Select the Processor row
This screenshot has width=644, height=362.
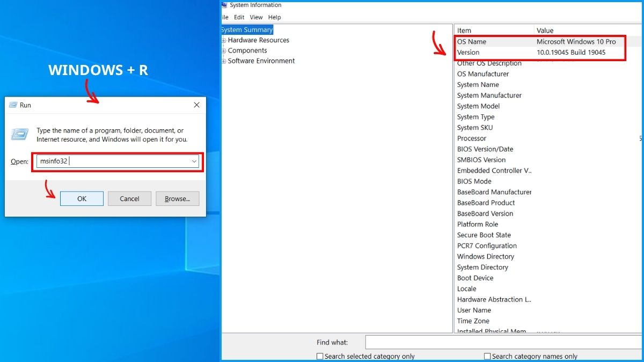pos(548,138)
